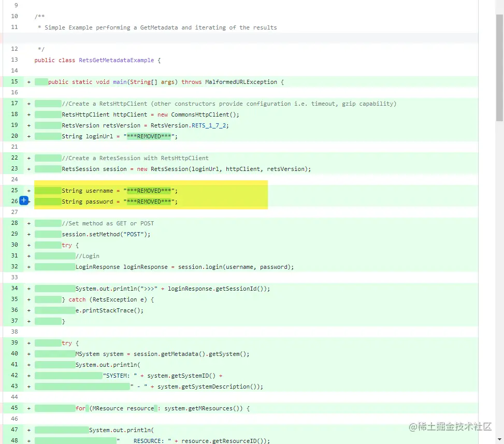Select line number 45
504x444 pixels.
[x=15, y=408]
